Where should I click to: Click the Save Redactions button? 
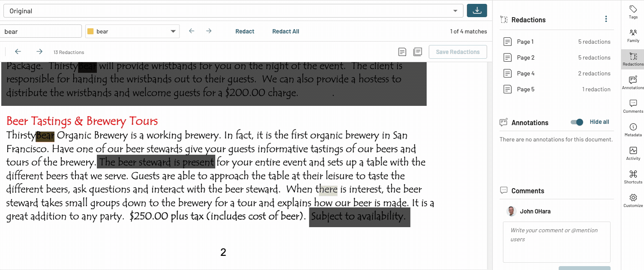pos(458,52)
